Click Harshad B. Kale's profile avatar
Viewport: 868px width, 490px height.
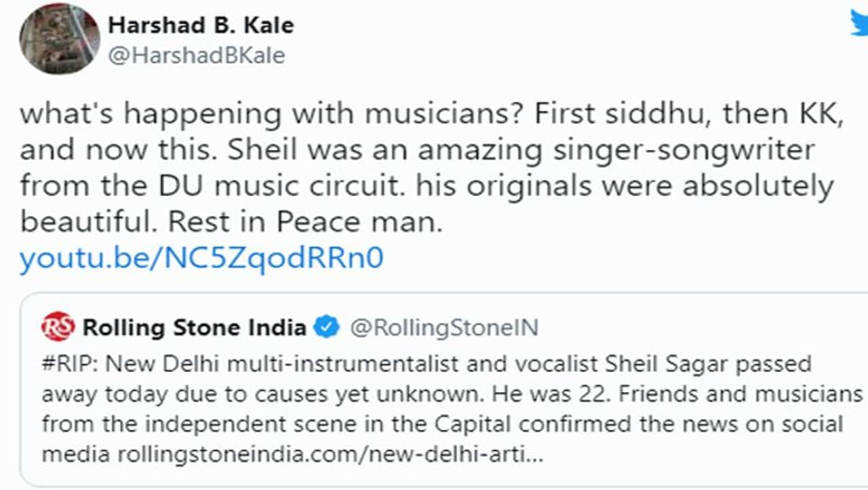pos(60,39)
